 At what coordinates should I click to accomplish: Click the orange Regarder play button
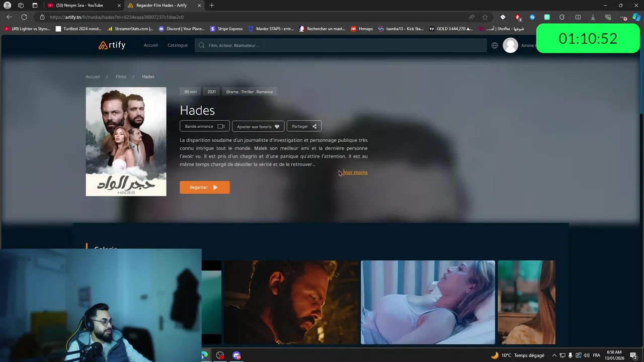click(205, 187)
